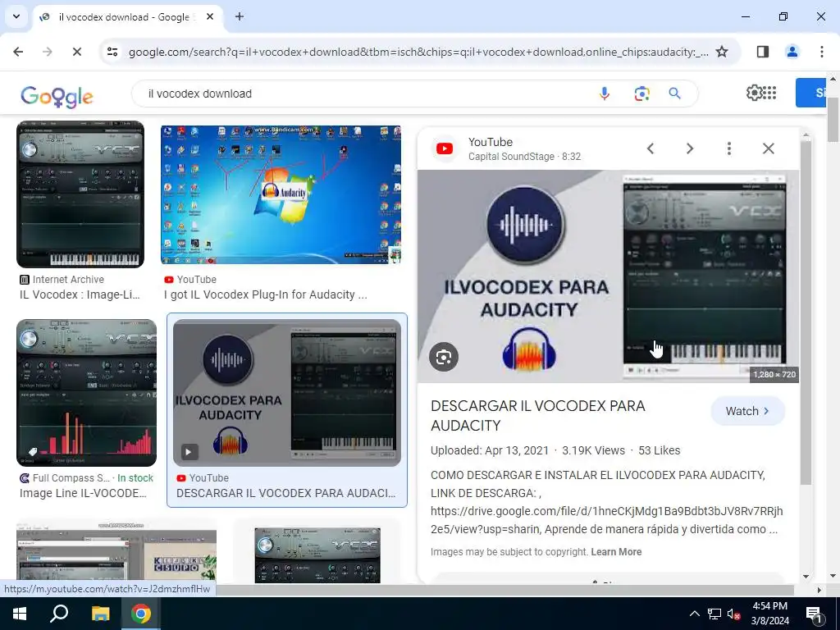Click the Learn More copyright link
The image size is (840, 630).
pos(616,552)
